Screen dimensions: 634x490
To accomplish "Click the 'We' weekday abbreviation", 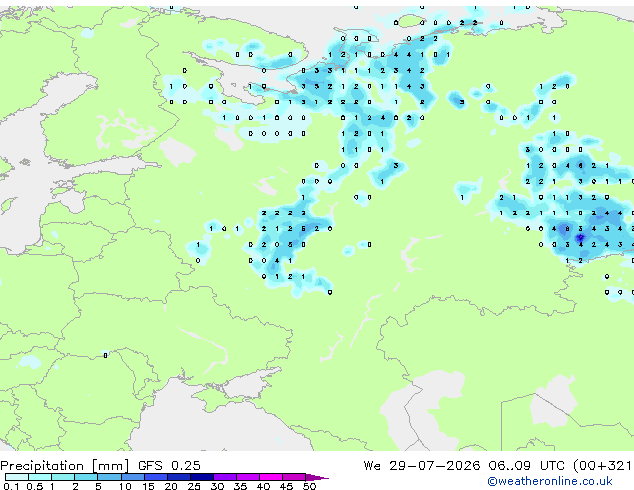I will [372, 466].
